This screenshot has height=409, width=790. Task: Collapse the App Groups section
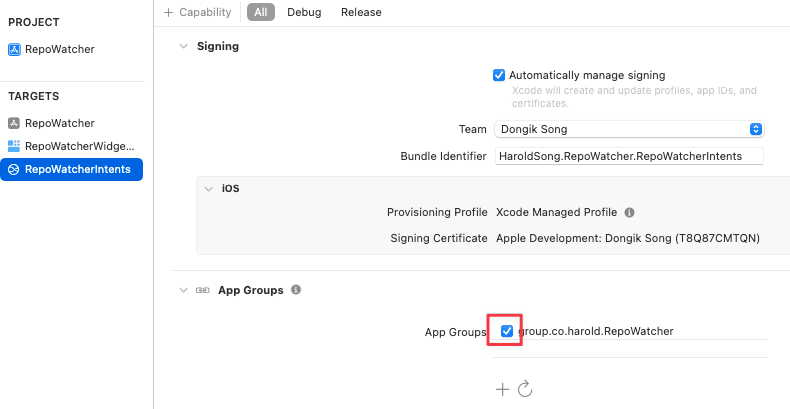point(183,290)
